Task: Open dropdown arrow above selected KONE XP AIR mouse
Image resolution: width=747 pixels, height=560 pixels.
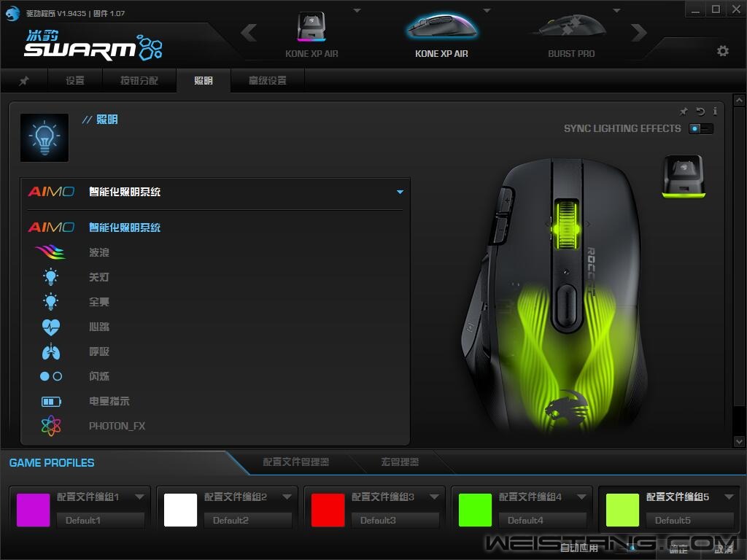Action: [x=487, y=10]
